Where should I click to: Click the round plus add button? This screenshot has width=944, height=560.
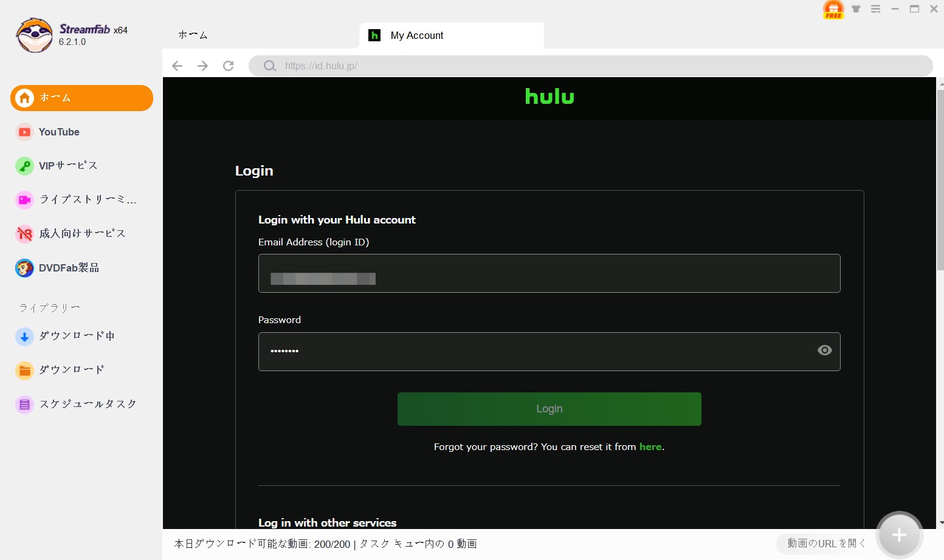[x=899, y=535]
